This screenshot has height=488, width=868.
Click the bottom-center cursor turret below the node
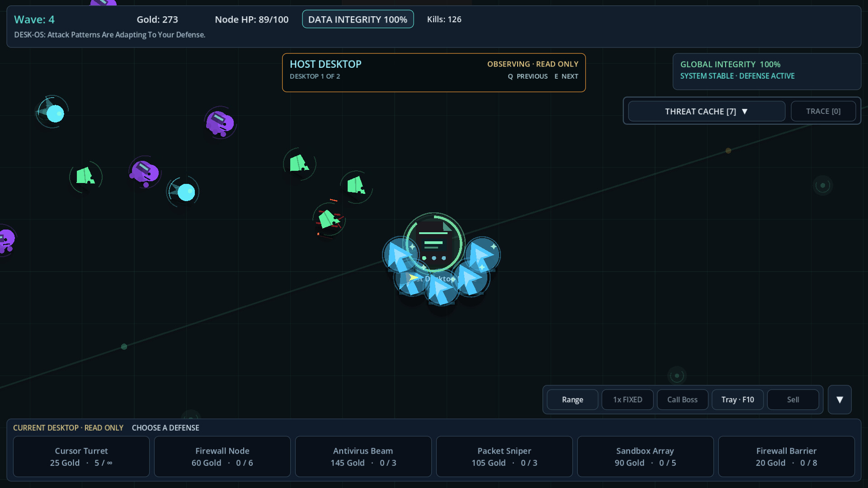click(x=441, y=287)
